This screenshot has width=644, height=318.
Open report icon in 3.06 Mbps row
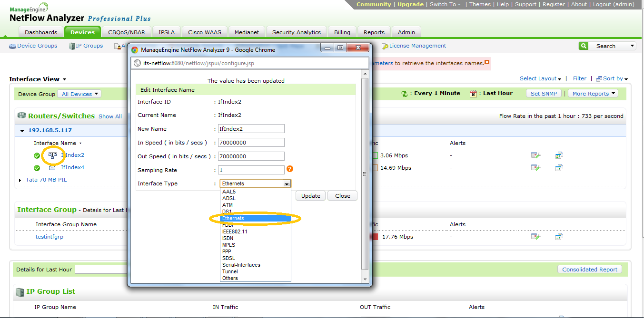(559, 155)
